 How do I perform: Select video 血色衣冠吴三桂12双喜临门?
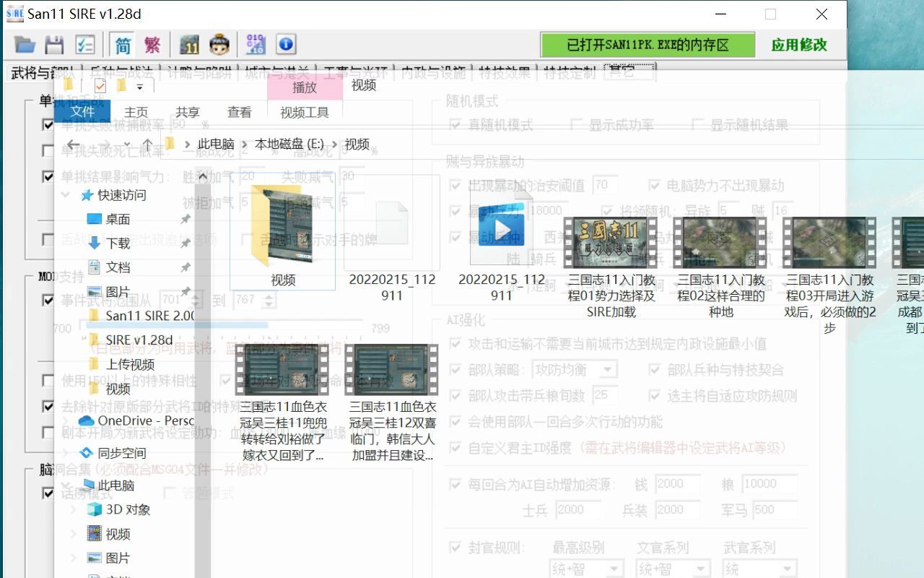coord(392,403)
